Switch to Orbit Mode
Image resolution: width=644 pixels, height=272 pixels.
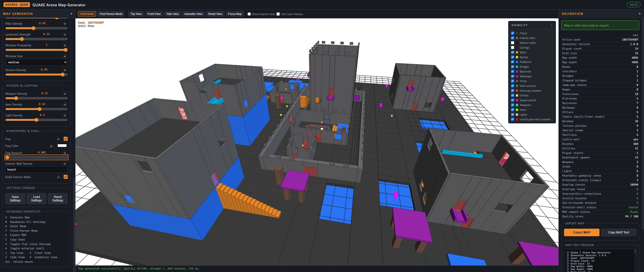87,14
